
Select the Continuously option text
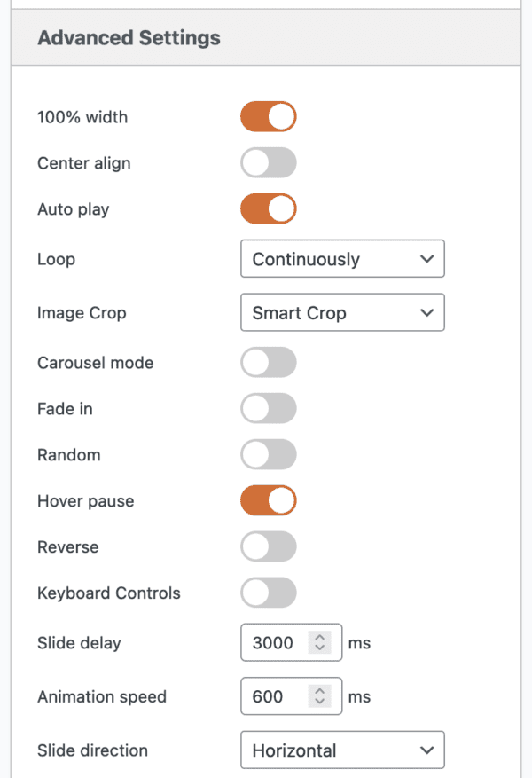[306, 259]
